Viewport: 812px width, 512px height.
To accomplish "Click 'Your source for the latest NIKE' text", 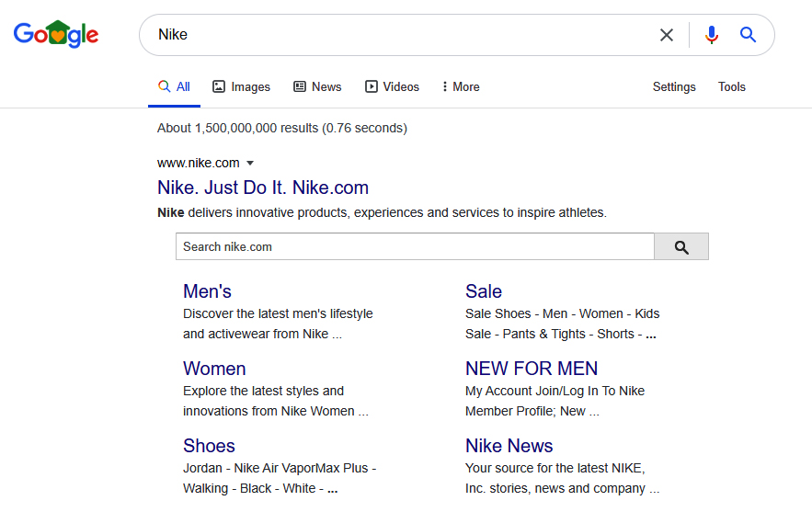I will (x=554, y=468).
